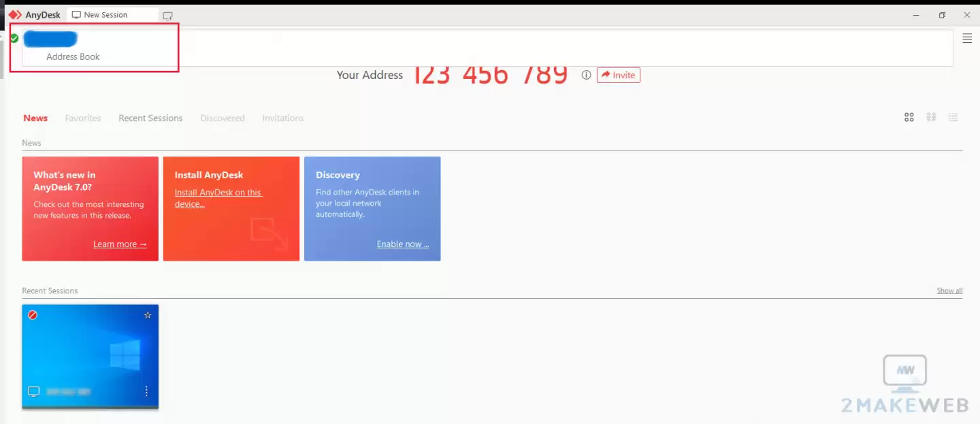
Task: Click the AnyDesk logo icon
Action: tap(15, 15)
